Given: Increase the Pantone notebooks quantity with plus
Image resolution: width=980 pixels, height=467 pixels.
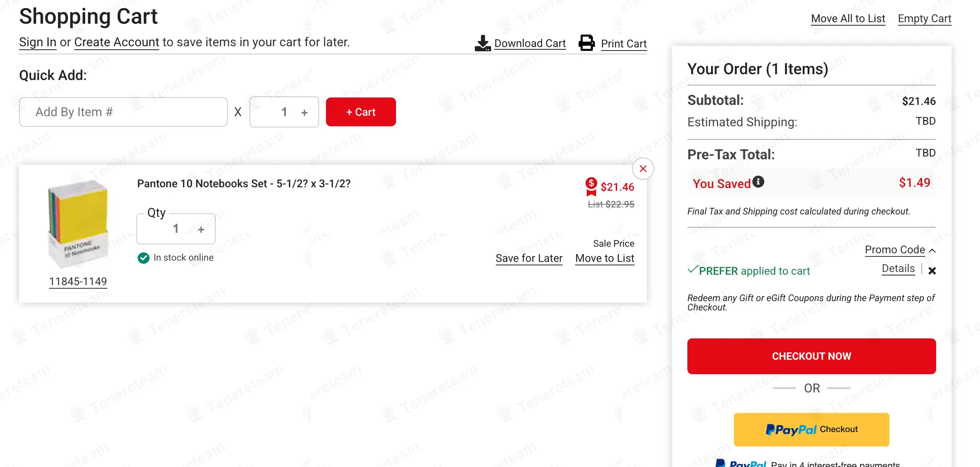Looking at the screenshot, I should point(201,230).
